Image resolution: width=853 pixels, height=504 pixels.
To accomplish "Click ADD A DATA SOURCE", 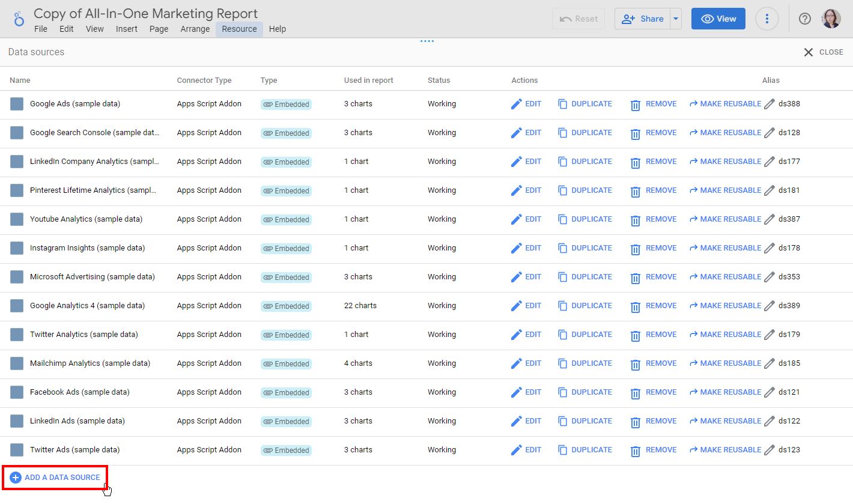I will click(55, 477).
